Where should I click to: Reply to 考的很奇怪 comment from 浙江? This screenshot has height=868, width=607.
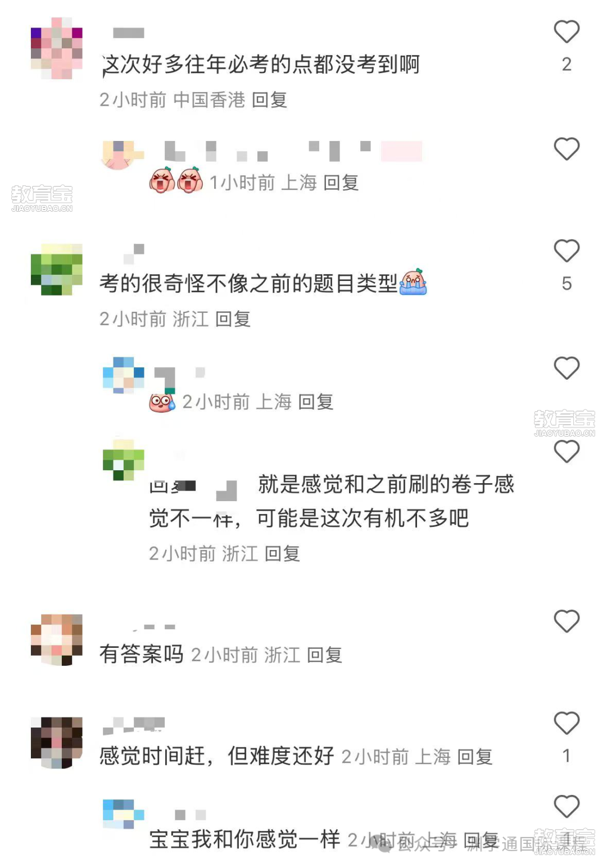click(233, 319)
